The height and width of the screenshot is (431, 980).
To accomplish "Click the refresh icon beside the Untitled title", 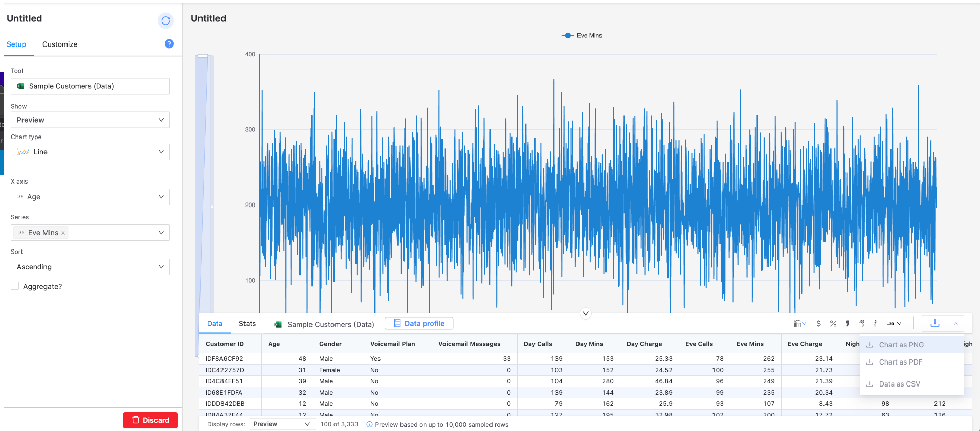I will [x=165, y=20].
